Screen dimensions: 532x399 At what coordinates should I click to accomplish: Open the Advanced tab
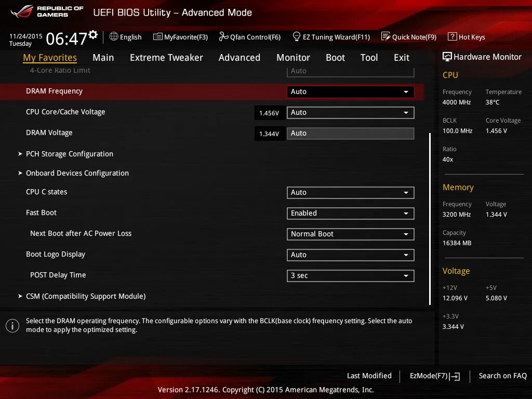240,58
